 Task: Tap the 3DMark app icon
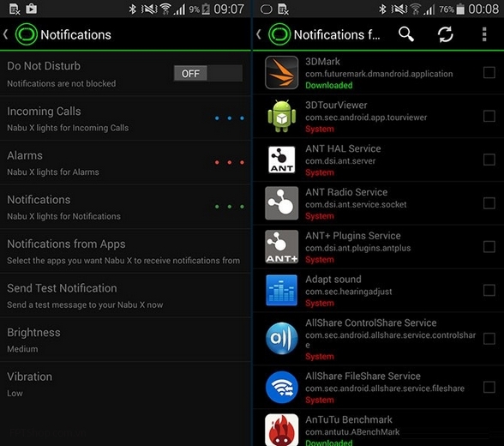coord(281,73)
